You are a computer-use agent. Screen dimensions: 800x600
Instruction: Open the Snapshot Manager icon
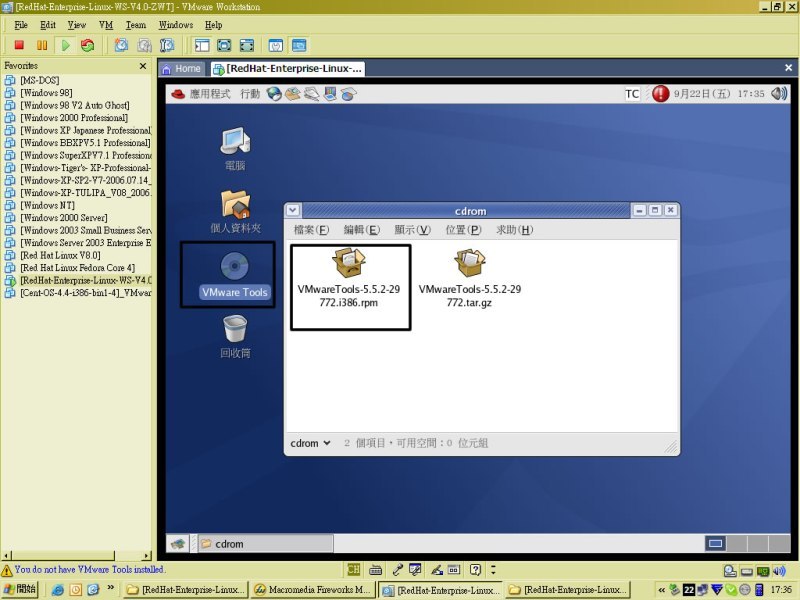(167, 45)
